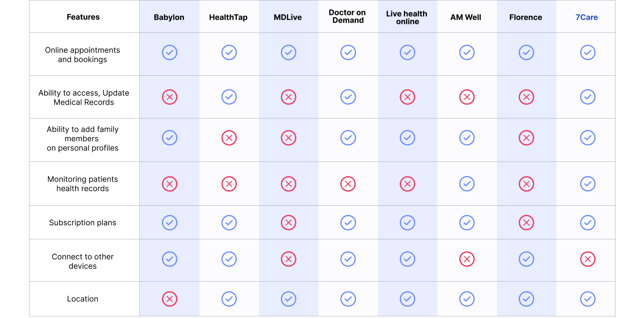
Task: Click the Monitoring patients health records label
Action: (83, 184)
